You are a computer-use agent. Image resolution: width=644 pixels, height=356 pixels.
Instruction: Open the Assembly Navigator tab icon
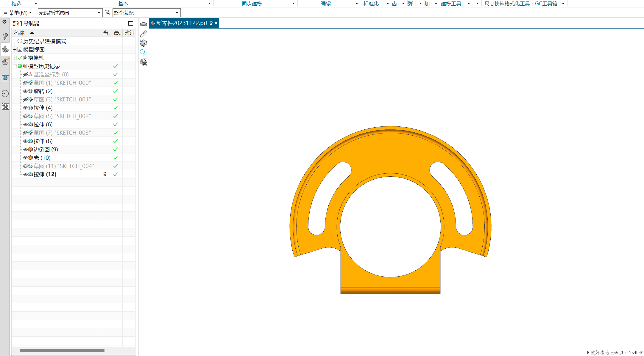5,36
